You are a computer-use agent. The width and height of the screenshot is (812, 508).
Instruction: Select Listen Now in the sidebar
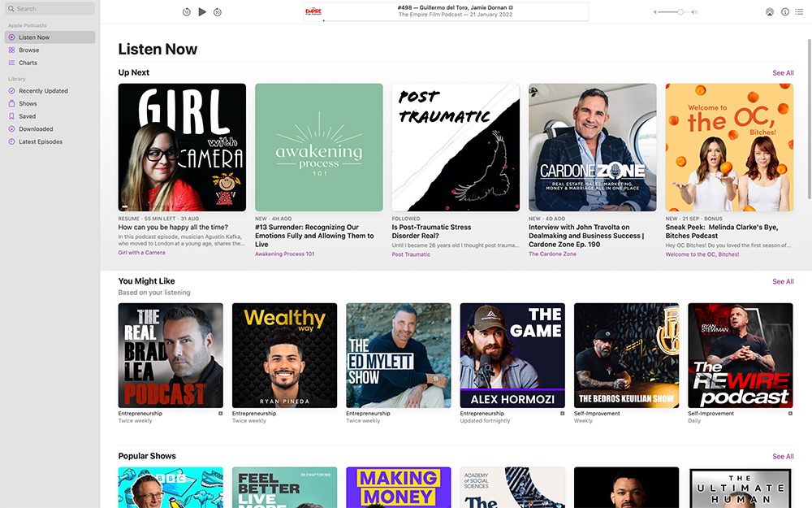click(50, 37)
